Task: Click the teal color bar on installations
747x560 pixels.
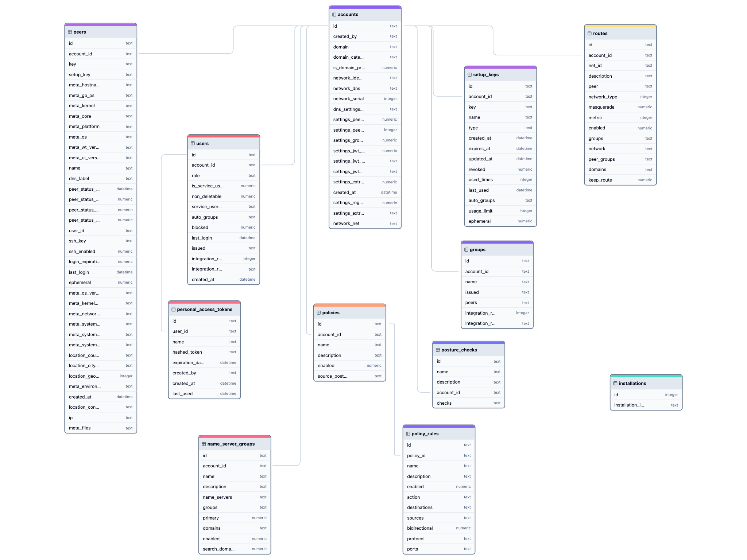Action: pos(646,376)
